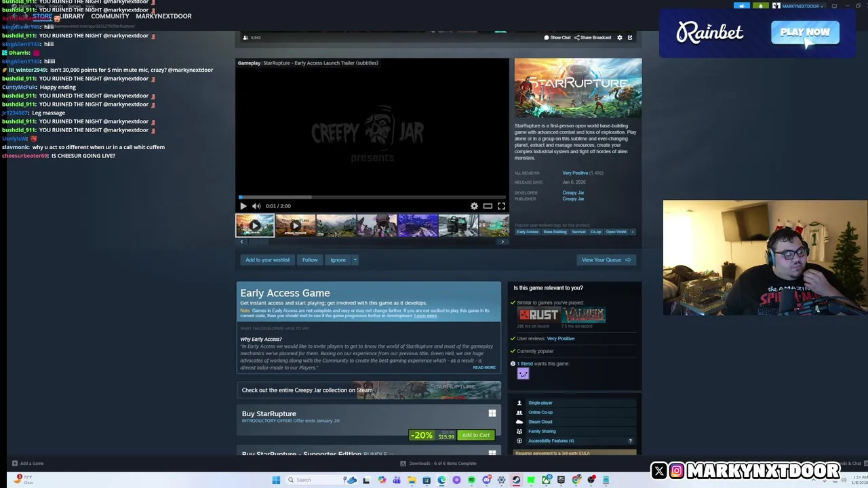The width and height of the screenshot is (868, 488).
Task: Select the Survival tag
Action: tap(578, 232)
